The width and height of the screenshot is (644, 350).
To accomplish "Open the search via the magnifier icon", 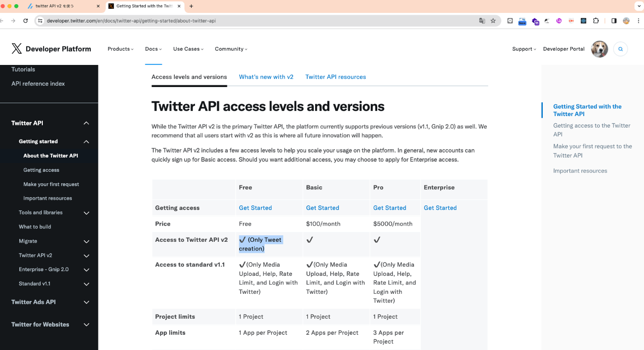I will (x=620, y=49).
